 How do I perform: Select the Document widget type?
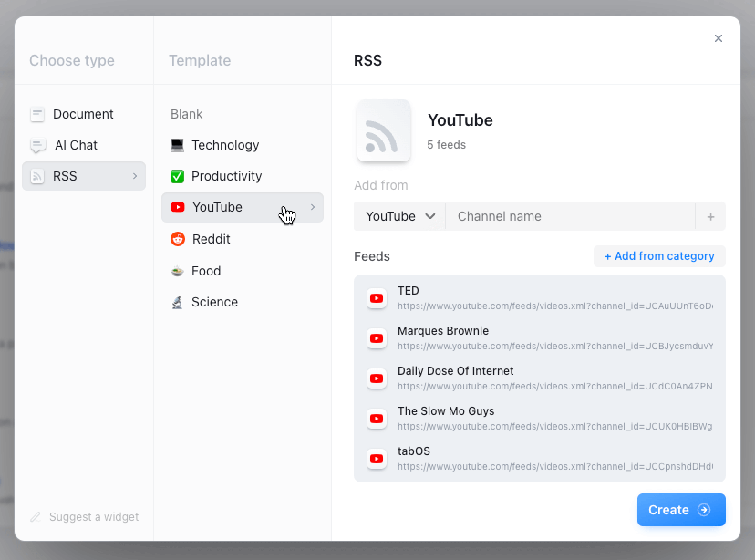pos(84,114)
